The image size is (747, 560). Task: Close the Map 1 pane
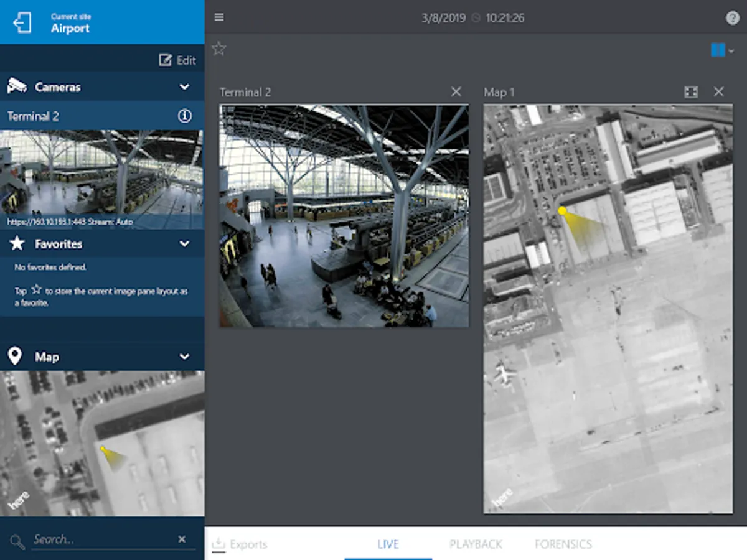[x=719, y=92]
